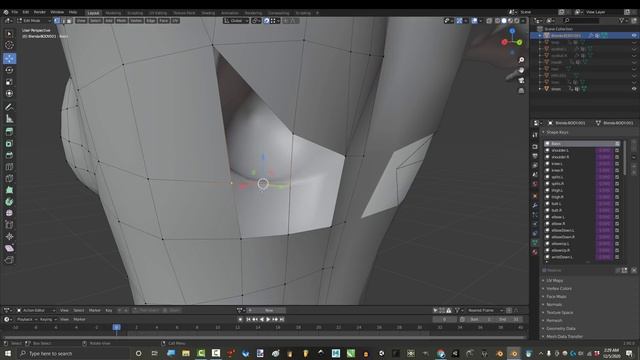Viewport: 640px width, 360px height.
Task: Toggle the elbow.L shape key checkbox
Action: click(x=617, y=217)
